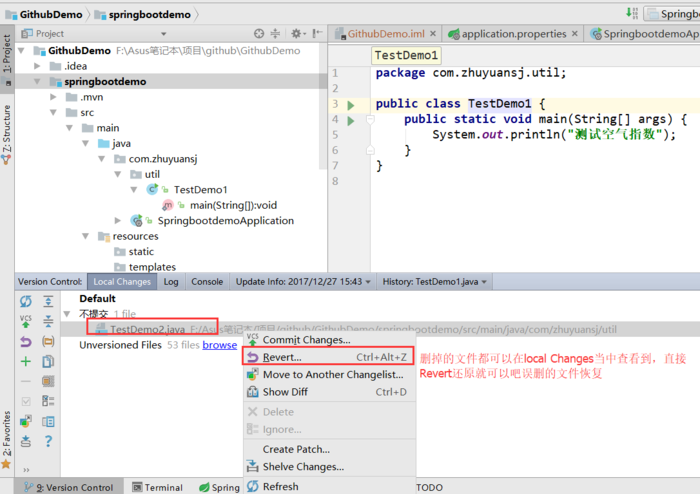
Task: Click the configure ignored files checklist icon
Action: coord(48,401)
